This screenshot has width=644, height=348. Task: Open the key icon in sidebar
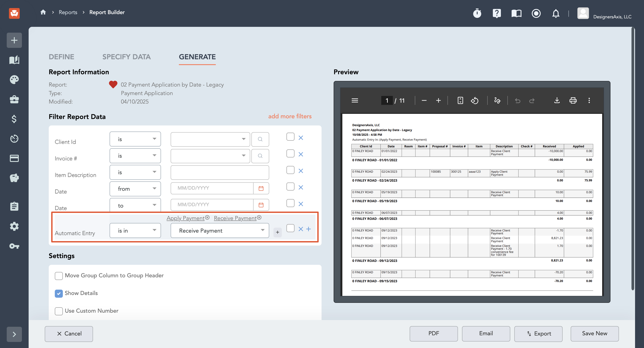coord(14,246)
